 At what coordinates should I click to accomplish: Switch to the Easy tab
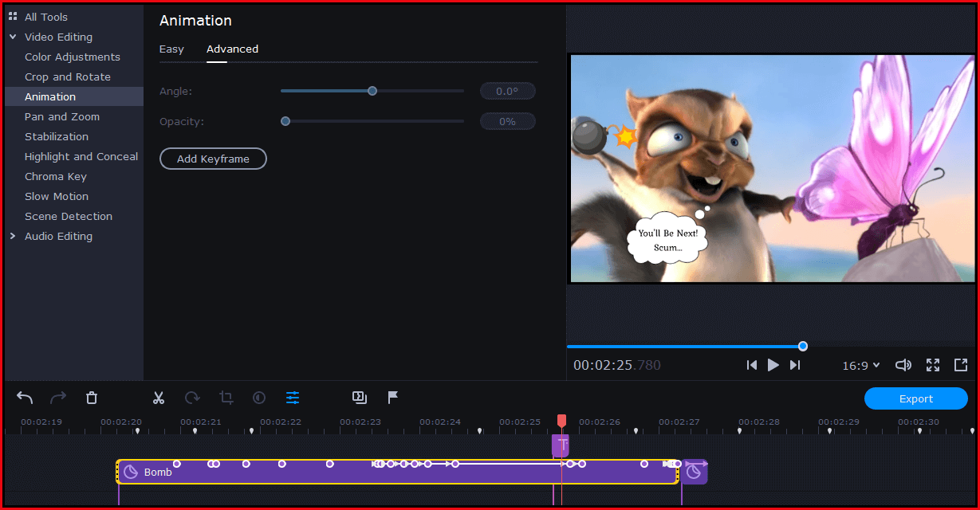[x=171, y=49]
